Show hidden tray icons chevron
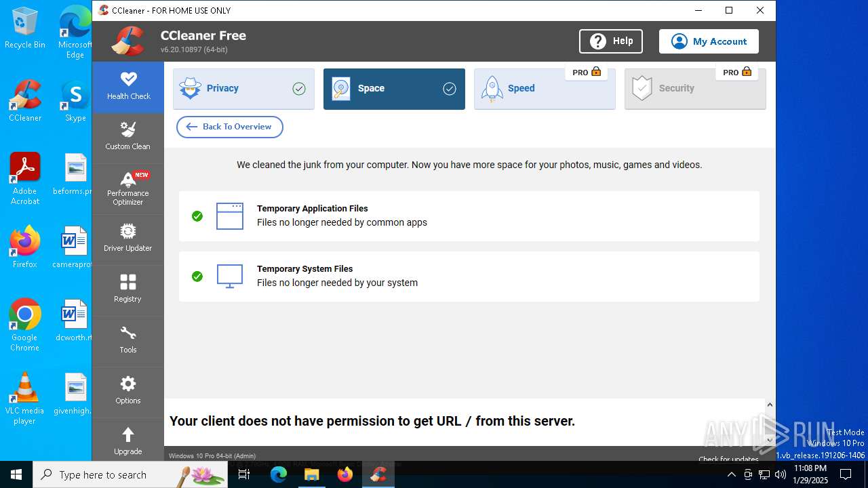 731,474
